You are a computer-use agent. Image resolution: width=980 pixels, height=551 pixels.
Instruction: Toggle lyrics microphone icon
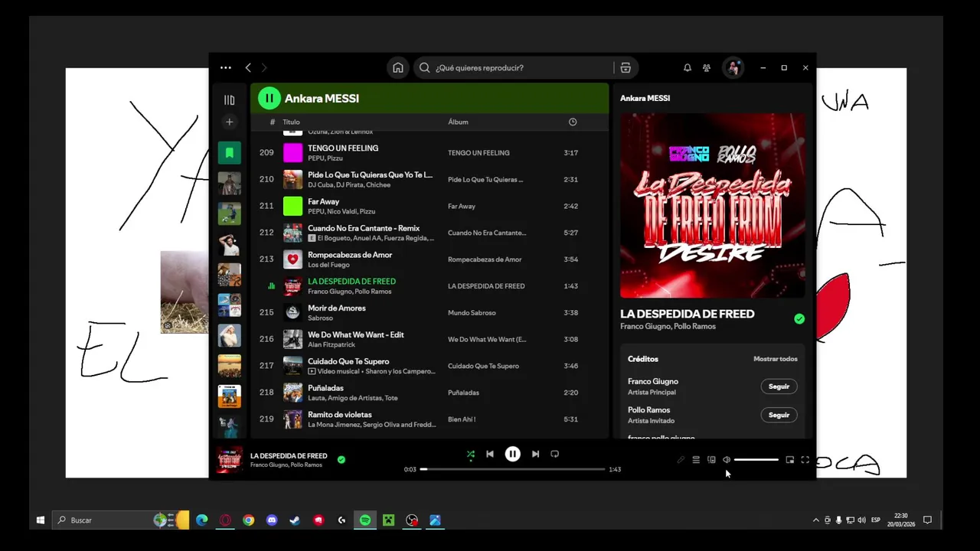[x=681, y=460]
